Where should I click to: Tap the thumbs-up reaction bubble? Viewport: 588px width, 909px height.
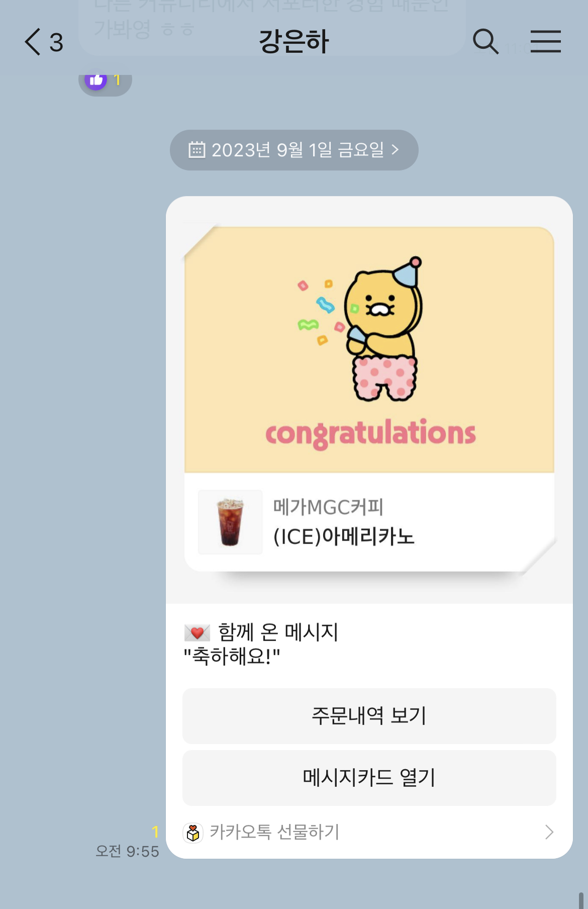click(x=105, y=81)
